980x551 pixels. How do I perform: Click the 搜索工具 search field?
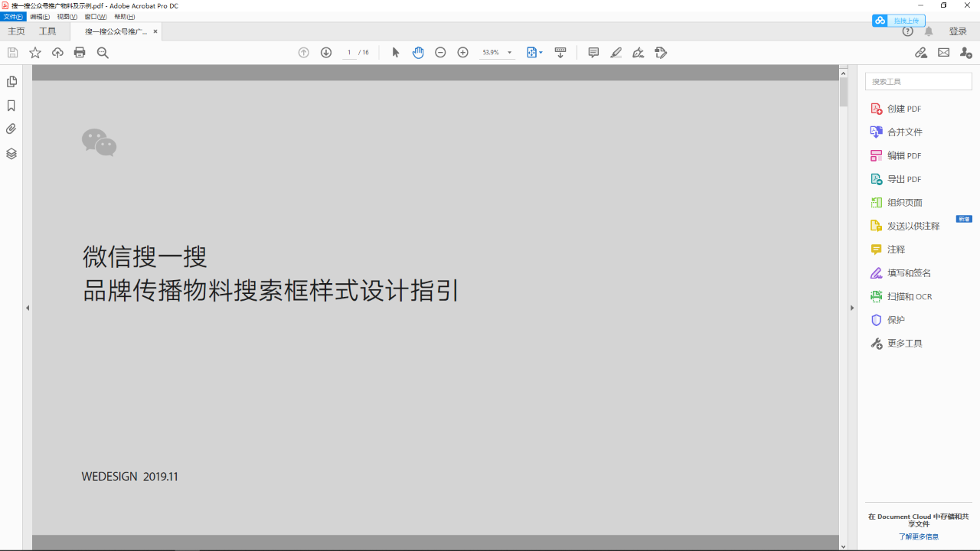coord(919,81)
